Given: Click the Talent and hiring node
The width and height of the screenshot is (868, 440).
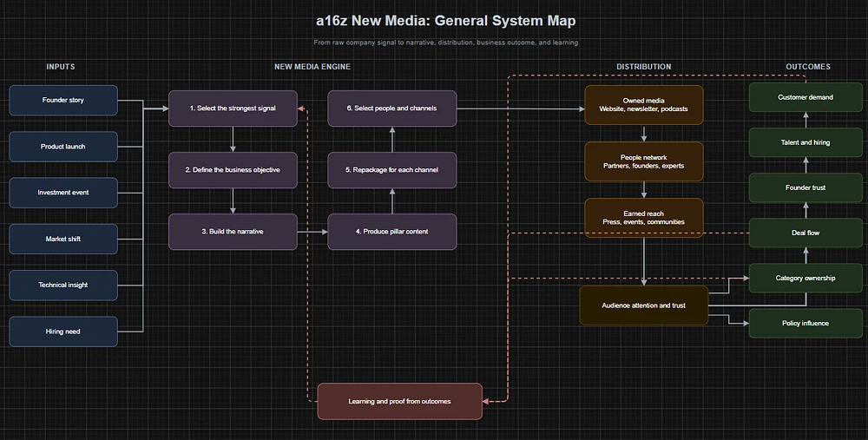Looking at the screenshot, I should pyautogui.click(x=806, y=142).
